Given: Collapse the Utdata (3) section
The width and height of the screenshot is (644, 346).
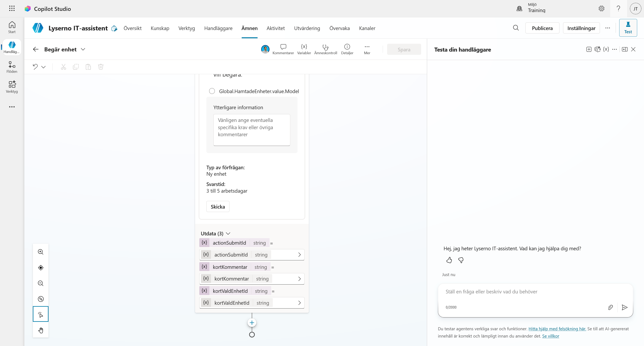Looking at the screenshot, I should 228,233.
